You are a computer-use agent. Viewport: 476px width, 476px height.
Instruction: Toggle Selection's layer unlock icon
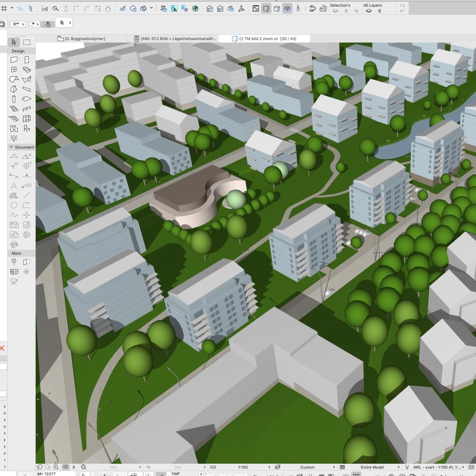click(x=356, y=11)
